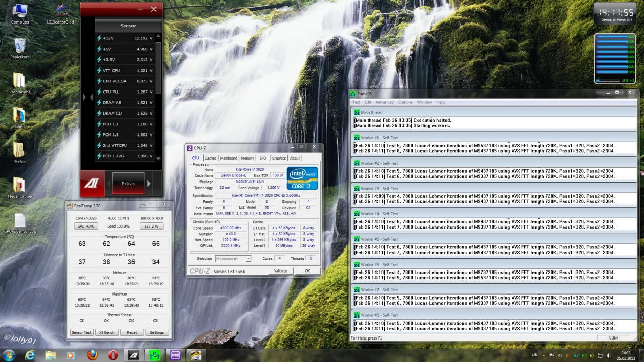Click the lightning icon beside PCH 1.5
644x362 pixels.
click(99, 135)
